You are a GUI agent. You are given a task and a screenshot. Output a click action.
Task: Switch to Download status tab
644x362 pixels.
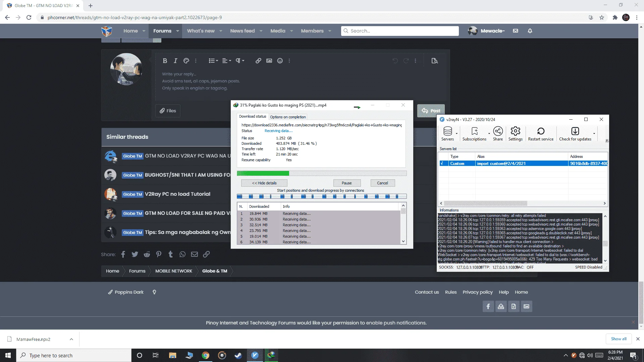[x=253, y=116]
